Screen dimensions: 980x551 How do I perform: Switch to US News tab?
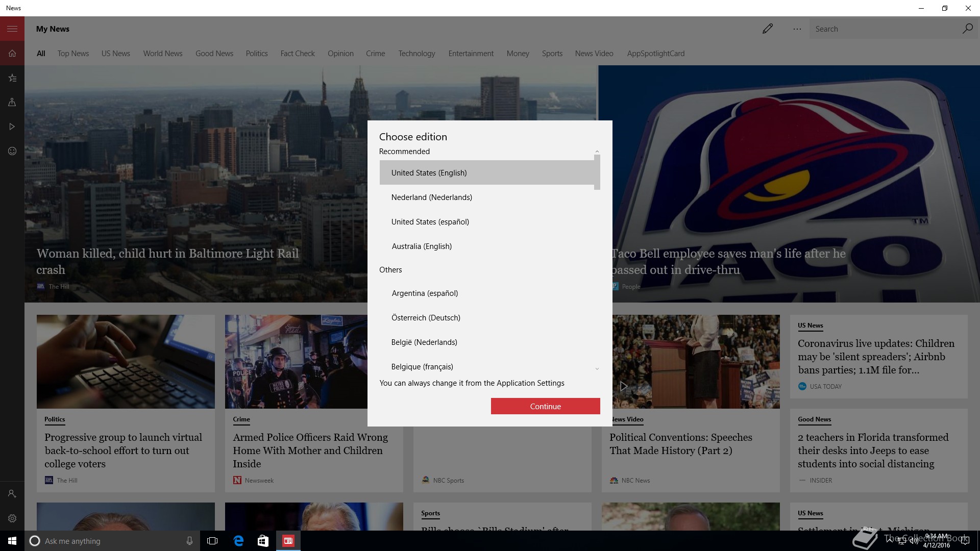click(x=116, y=54)
